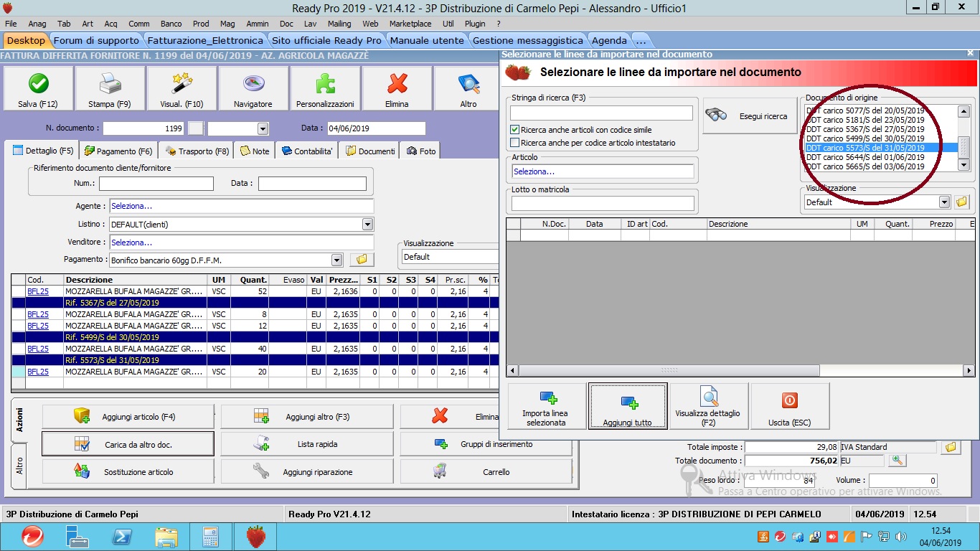Click Sostituzione articolo cubes icon

pos(82,471)
